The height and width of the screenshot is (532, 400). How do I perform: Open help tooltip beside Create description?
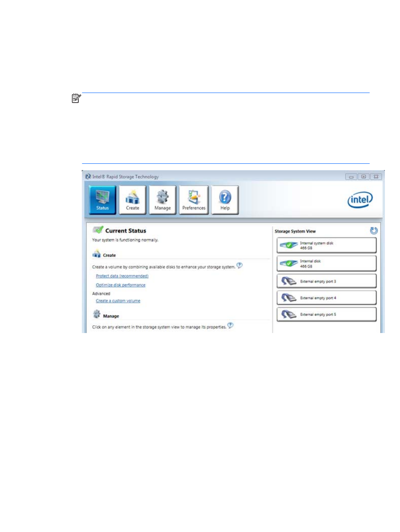[x=239, y=265]
